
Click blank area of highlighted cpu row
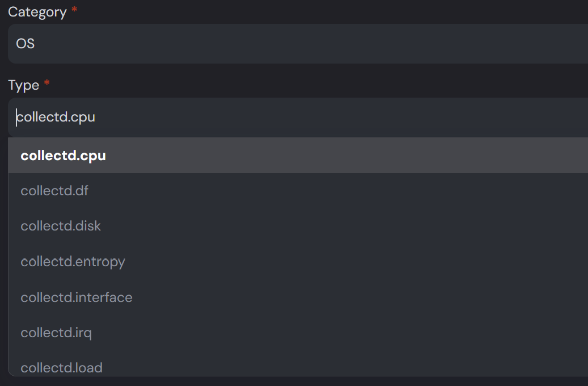click(x=337, y=156)
